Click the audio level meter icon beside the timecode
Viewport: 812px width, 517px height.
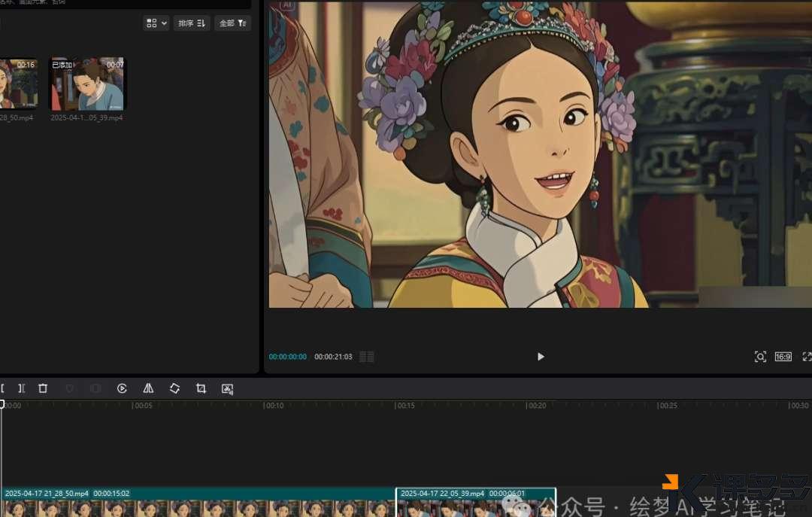click(367, 357)
